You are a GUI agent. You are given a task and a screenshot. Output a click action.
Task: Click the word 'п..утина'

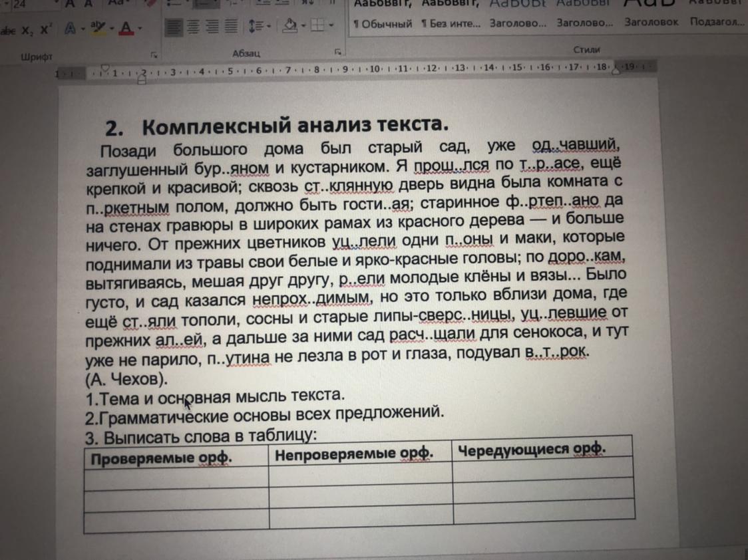click(x=239, y=358)
